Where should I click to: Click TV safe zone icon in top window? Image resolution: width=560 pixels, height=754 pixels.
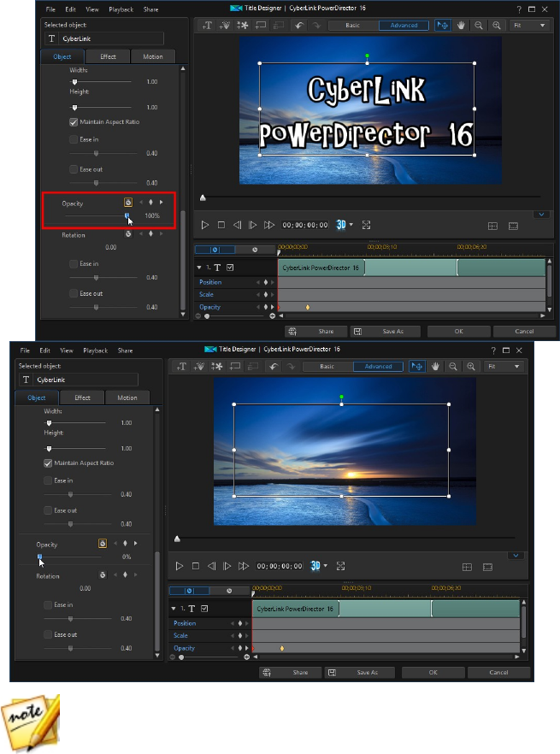[x=513, y=226]
